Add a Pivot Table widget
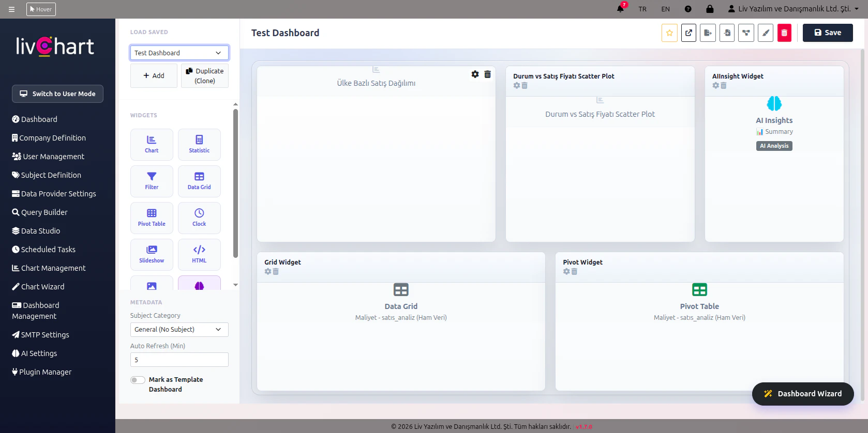 pyautogui.click(x=152, y=218)
